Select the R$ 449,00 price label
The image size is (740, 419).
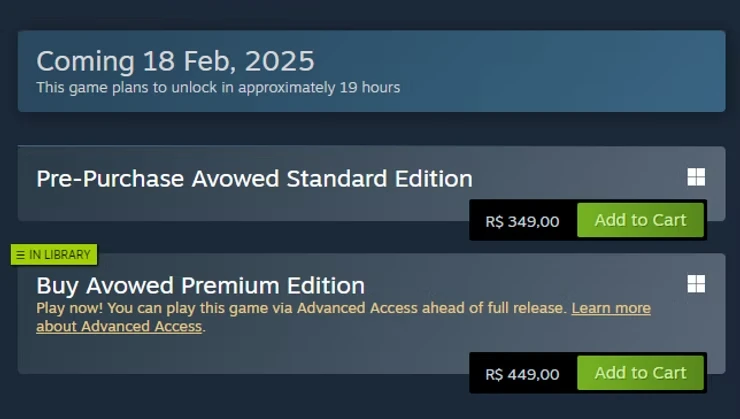pos(522,374)
